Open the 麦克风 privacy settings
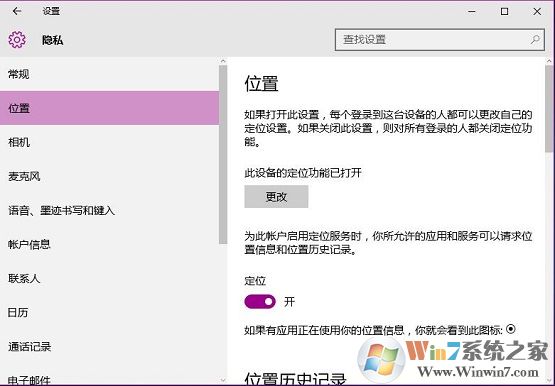555x386 pixels. tap(109, 176)
